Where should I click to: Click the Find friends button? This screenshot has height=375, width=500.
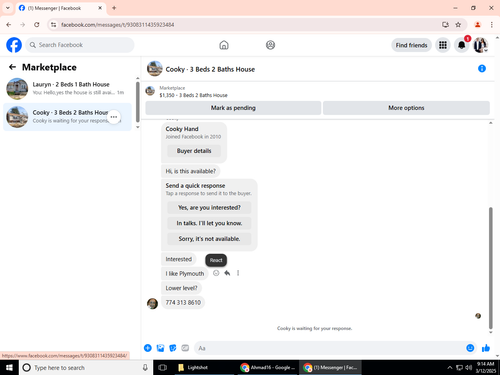pyautogui.click(x=411, y=45)
